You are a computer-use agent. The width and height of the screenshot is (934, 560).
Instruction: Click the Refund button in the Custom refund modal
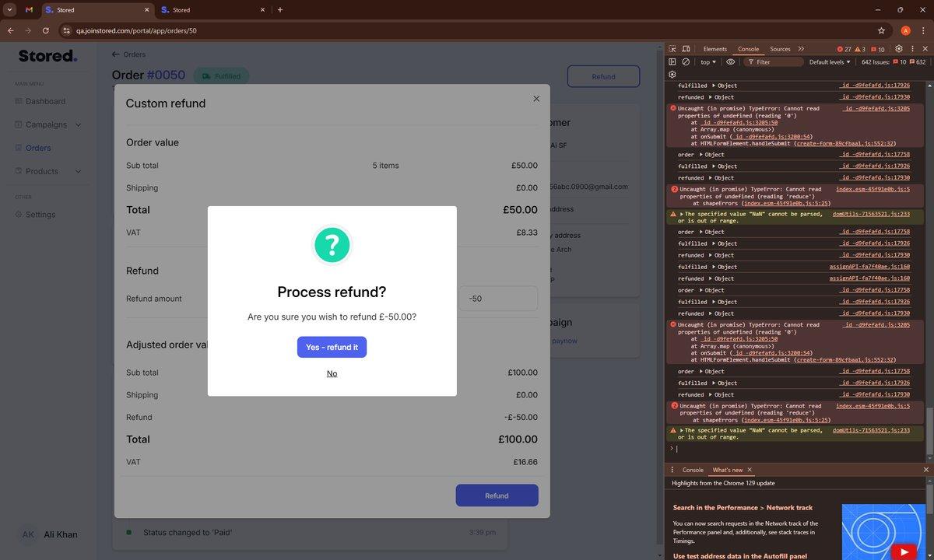point(497,495)
